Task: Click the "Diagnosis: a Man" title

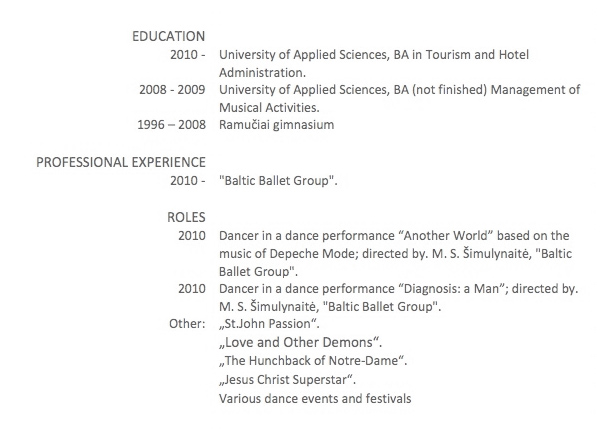Action: point(452,289)
